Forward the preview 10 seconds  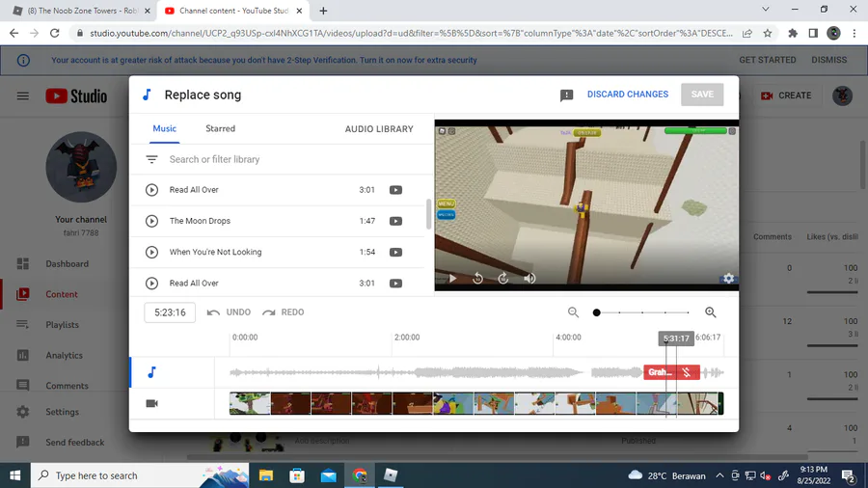coord(503,279)
